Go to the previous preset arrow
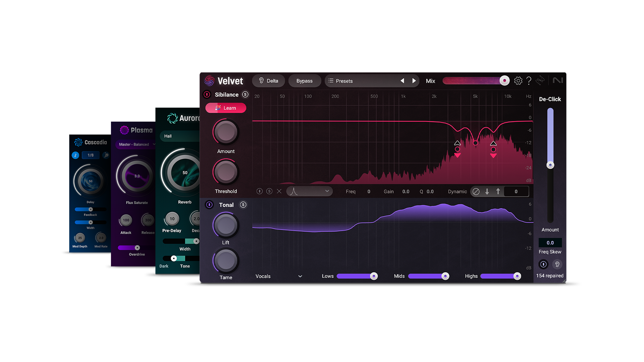 point(402,81)
